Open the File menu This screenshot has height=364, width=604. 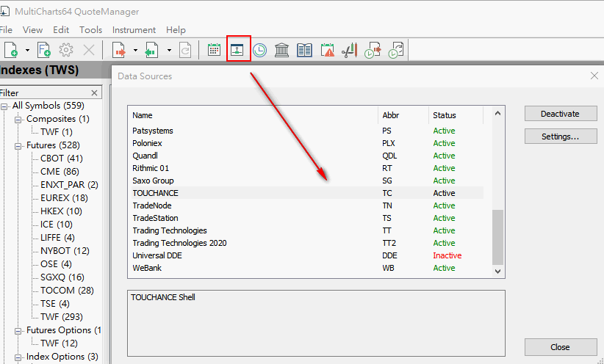6,29
